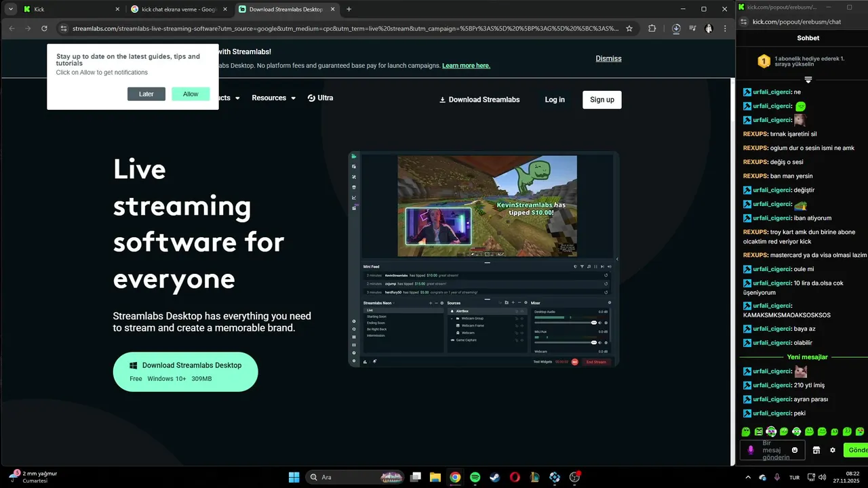This screenshot has height=488, width=868.
Task: Close the Google search tab
Action: [224, 9]
